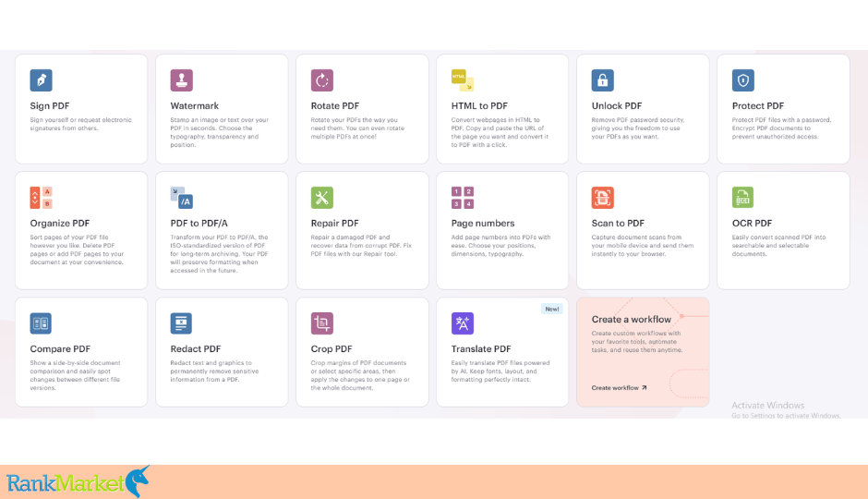Viewport: 868px width, 499px height.
Task: Open the Create a workflow heading
Action: pyautogui.click(x=631, y=320)
